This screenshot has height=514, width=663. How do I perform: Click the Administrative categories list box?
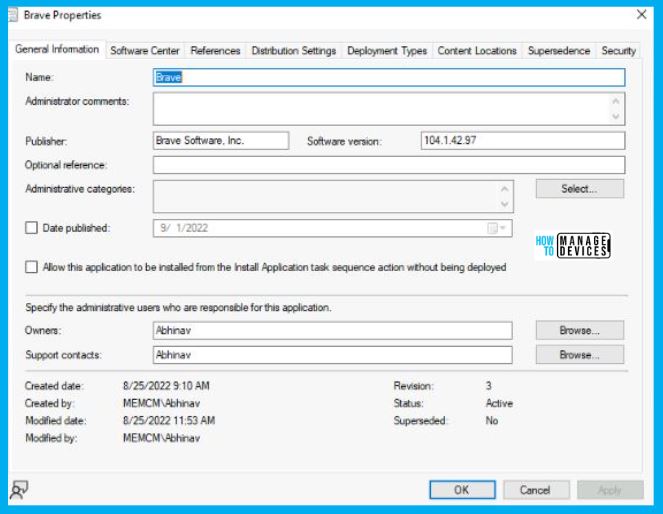(333, 197)
